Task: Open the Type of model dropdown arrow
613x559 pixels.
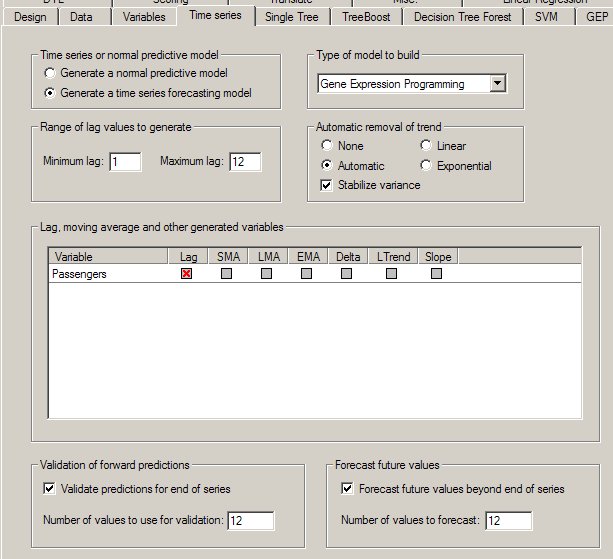Action: 498,83
